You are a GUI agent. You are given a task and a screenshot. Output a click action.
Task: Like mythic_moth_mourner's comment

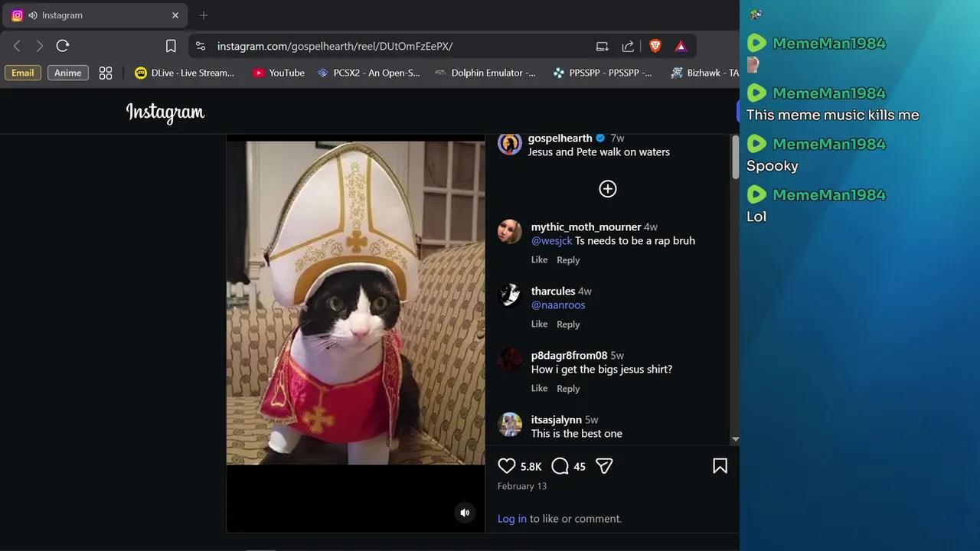click(x=539, y=260)
